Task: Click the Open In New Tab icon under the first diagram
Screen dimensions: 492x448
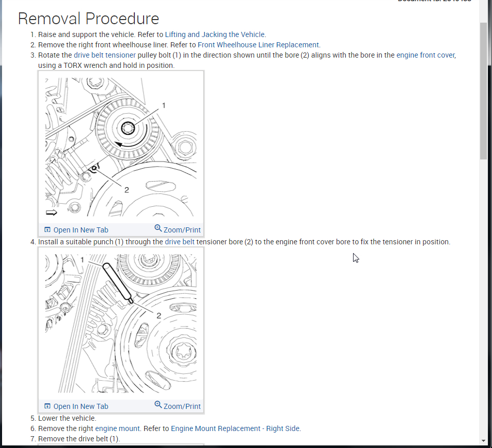Action: click(47, 230)
